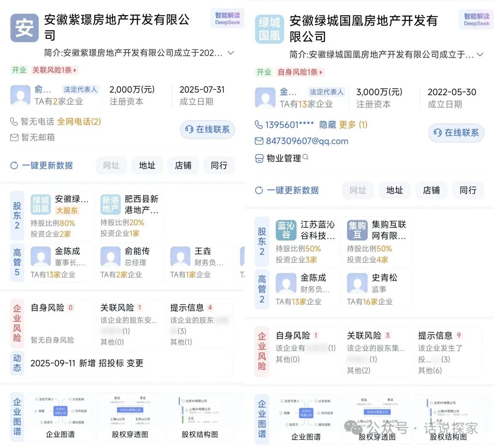Screen dimensions: 494x448
Task: Tap the phone icon beside 1395601****
Action: pyautogui.click(x=258, y=125)
